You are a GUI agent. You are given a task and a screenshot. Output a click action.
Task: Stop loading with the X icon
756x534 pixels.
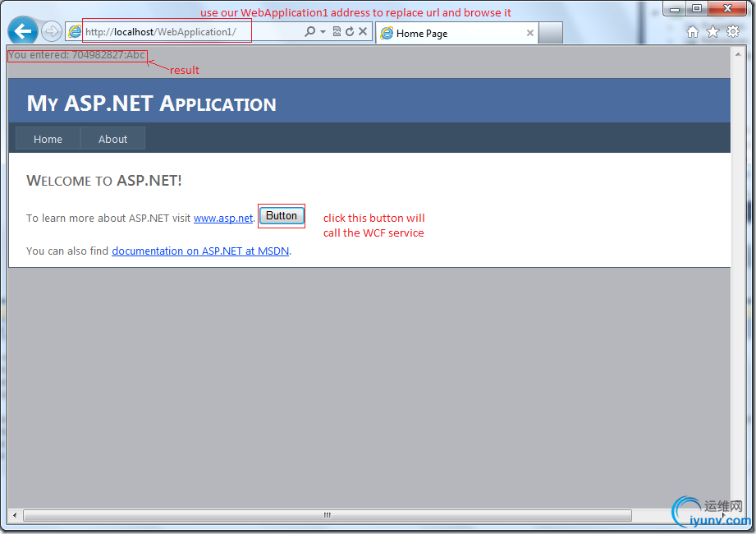click(363, 32)
